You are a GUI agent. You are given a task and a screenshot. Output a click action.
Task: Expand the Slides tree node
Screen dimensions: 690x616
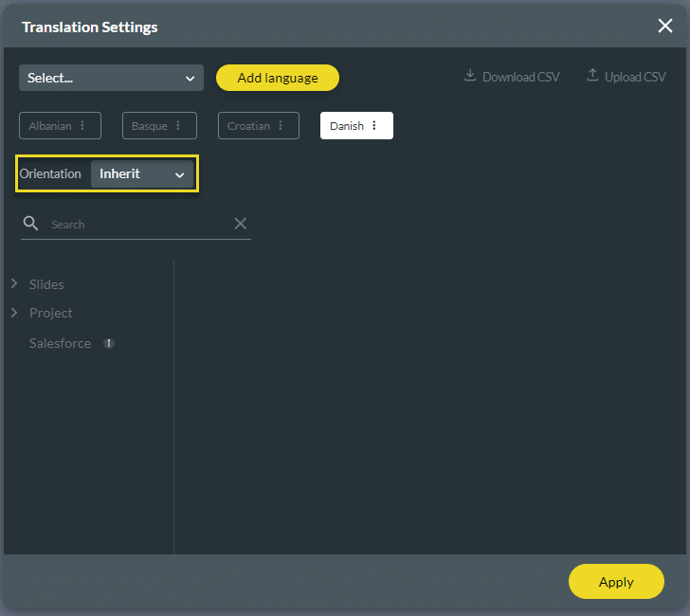click(x=14, y=284)
